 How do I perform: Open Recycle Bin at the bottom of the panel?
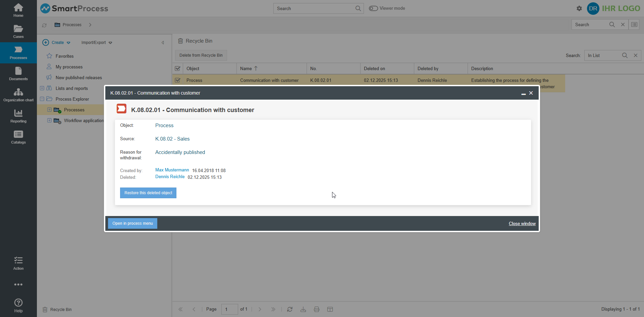[57, 310]
